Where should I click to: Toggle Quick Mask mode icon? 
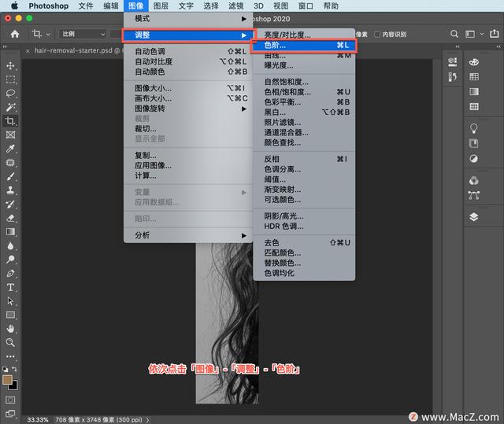click(x=10, y=400)
